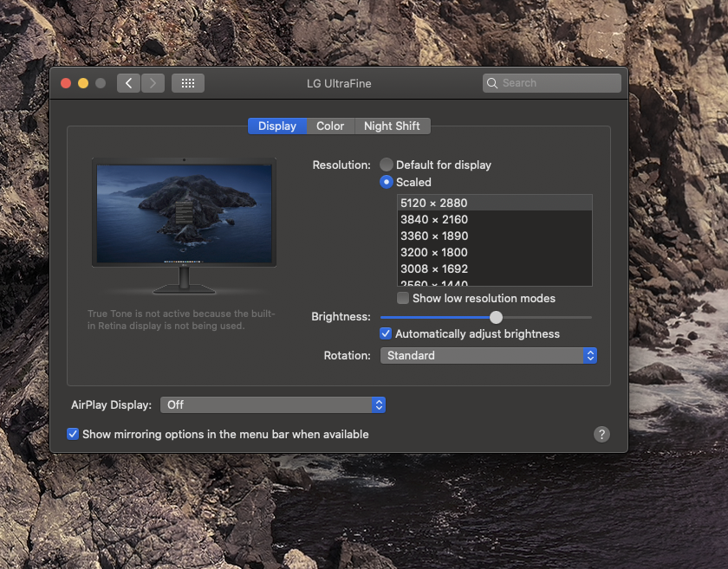This screenshot has width=728, height=569.
Task: Go forward with the right chevron button
Action: pyautogui.click(x=153, y=83)
